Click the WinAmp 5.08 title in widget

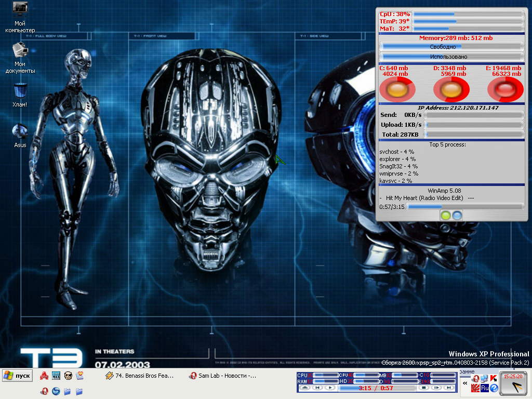coord(444,191)
